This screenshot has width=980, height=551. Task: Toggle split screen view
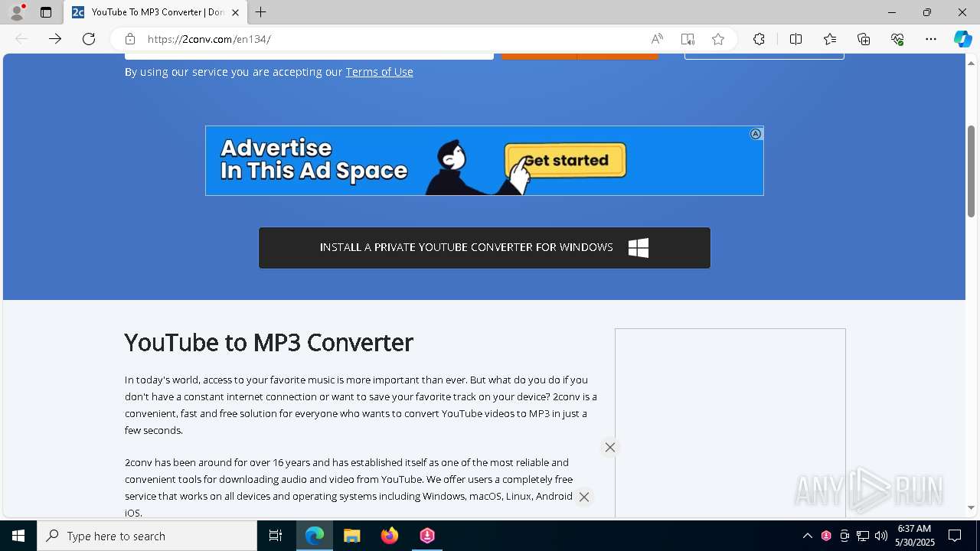(795, 39)
